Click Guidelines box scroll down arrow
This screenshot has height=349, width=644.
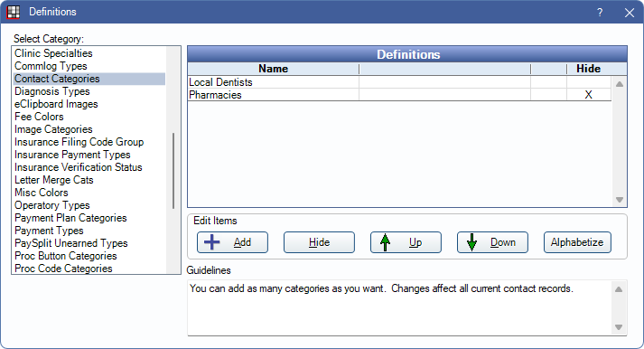619,327
